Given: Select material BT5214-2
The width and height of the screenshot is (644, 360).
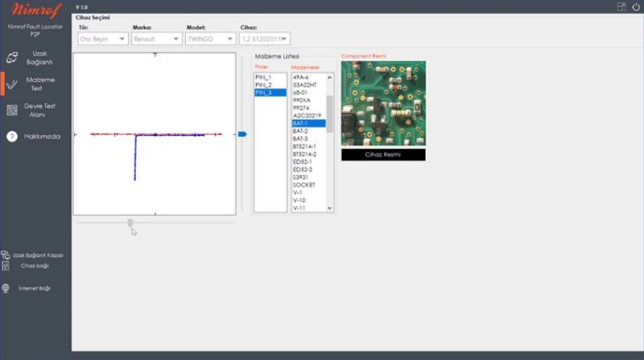Looking at the screenshot, I should 309,155.
